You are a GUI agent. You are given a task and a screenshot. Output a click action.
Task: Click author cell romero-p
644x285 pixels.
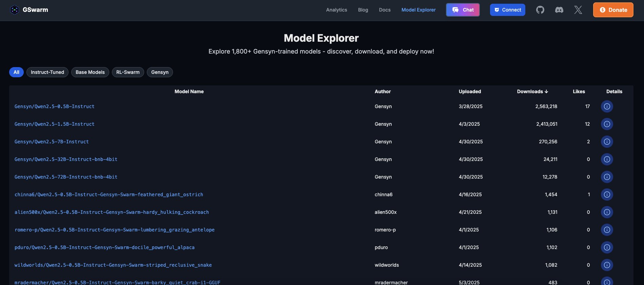[385, 230]
